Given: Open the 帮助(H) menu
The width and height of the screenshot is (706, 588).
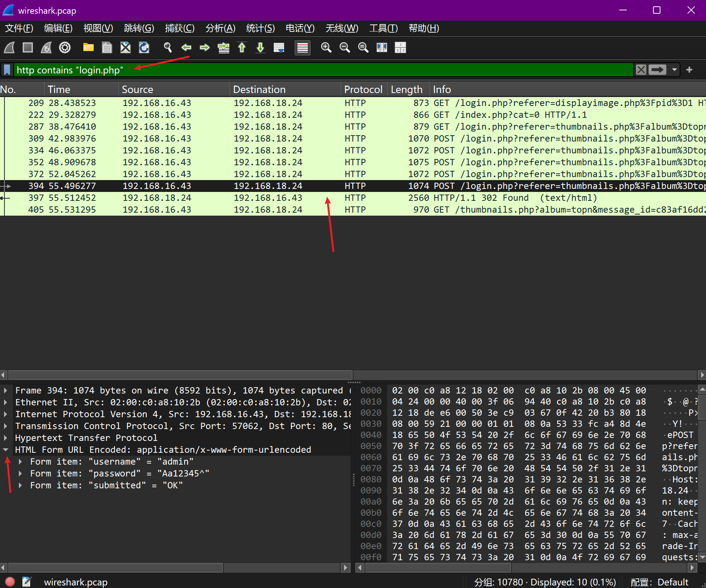Looking at the screenshot, I should point(424,28).
